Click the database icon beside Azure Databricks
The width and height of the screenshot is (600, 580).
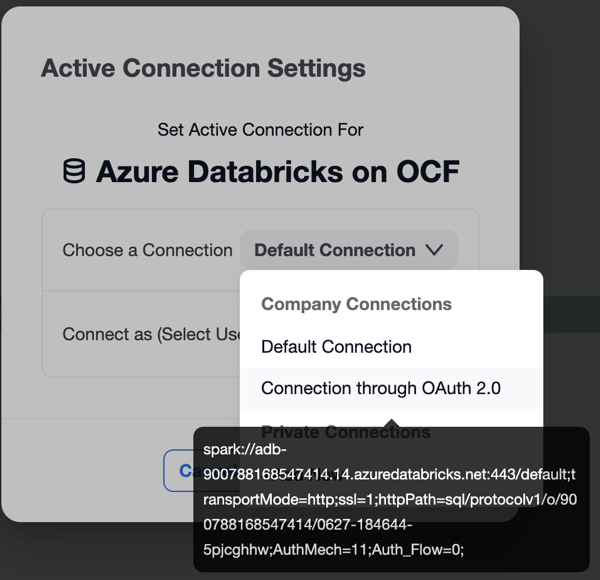point(74,171)
